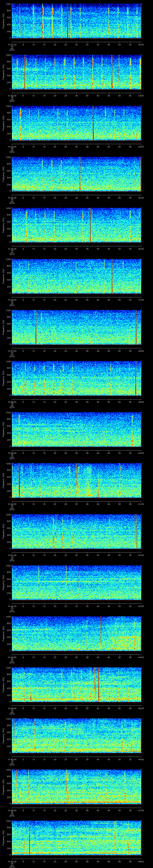Screen dimensions: 153x868
Task: Pick the spectrogram panel starting at 10:45:00
Action: pyautogui.click(x=76, y=736)
